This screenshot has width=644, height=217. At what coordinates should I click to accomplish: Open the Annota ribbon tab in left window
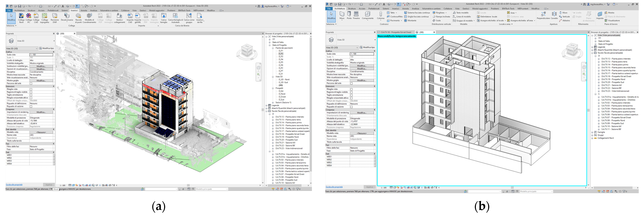point(84,11)
